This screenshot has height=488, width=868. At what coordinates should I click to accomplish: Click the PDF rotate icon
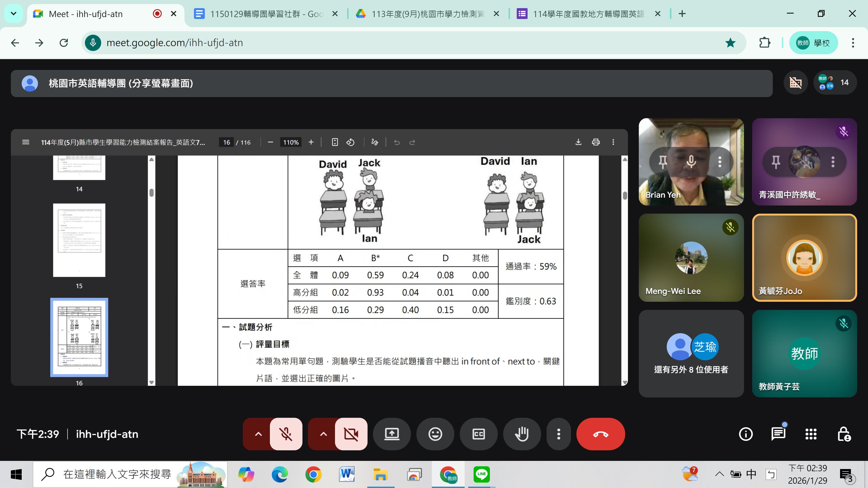point(350,142)
